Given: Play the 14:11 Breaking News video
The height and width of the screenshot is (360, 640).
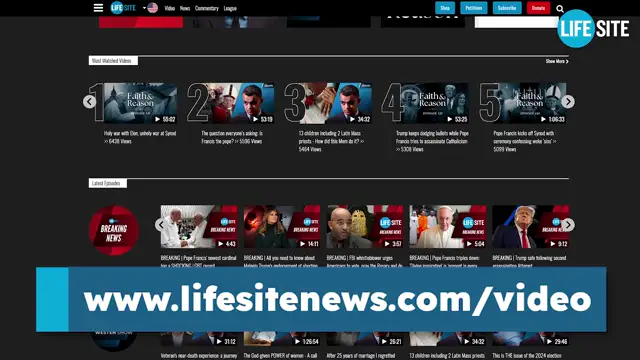Looking at the screenshot, I should pos(282,227).
